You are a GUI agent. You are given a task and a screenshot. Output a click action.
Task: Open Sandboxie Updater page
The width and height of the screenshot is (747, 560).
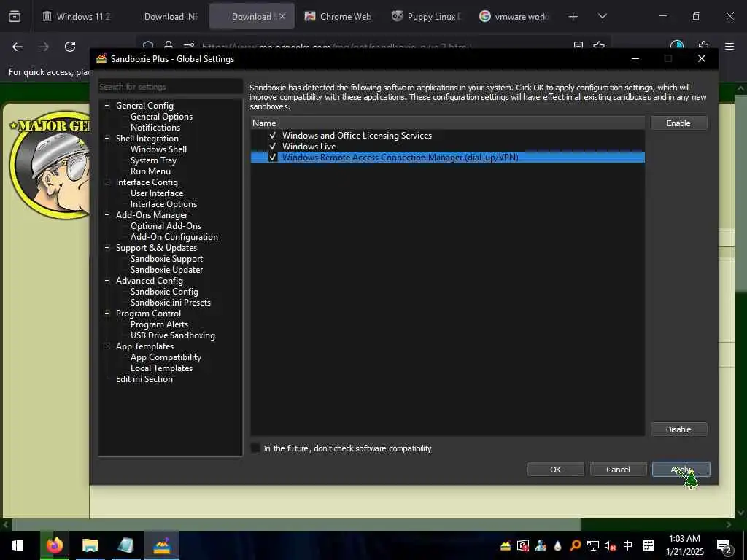click(167, 270)
